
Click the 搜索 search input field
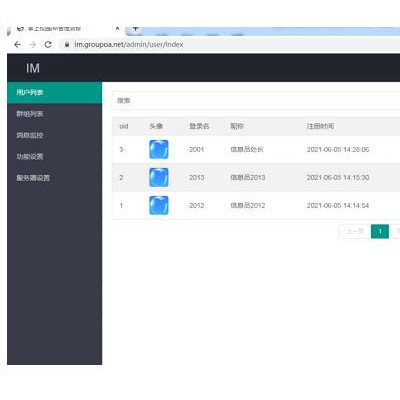(256, 100)
